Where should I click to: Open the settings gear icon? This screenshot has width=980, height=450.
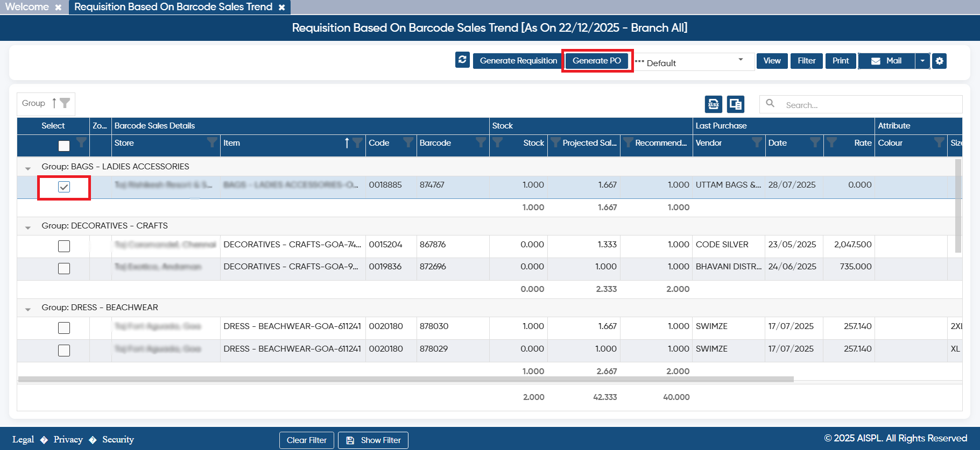pyautogui.click(x=939, y=61)
